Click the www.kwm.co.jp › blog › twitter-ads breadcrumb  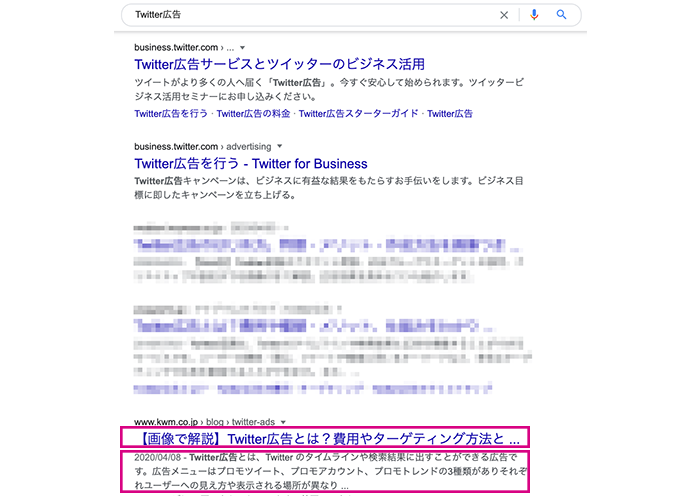click(x=204, y=422)
